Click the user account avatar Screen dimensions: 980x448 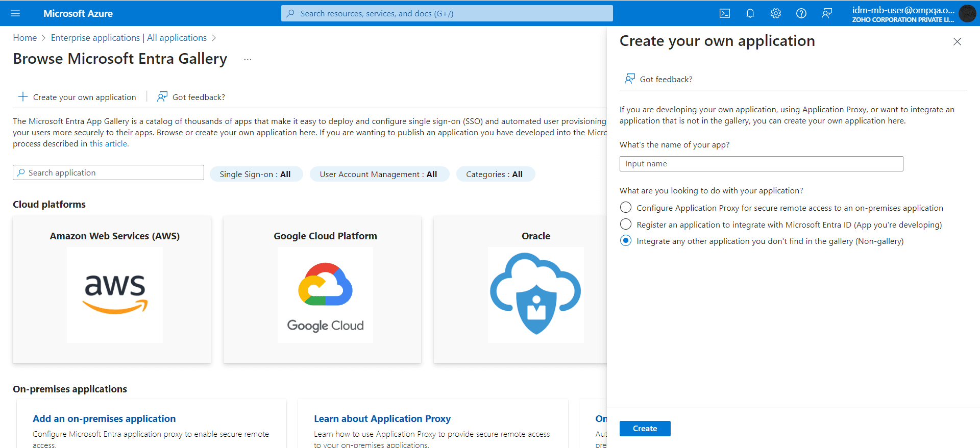pos(967,13)
